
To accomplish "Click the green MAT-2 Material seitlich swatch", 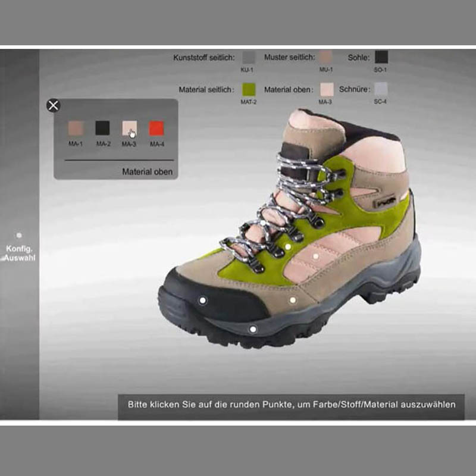I will point(249,90).
